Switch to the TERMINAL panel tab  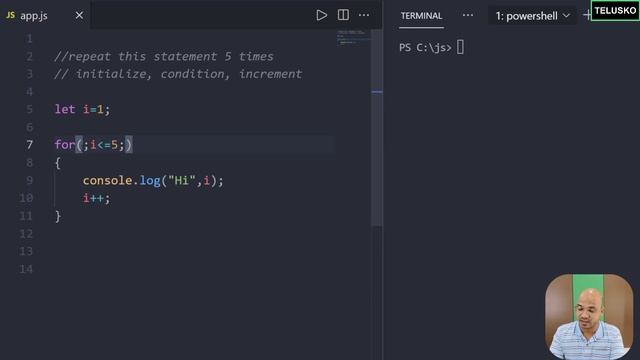(x=421, y=16)
